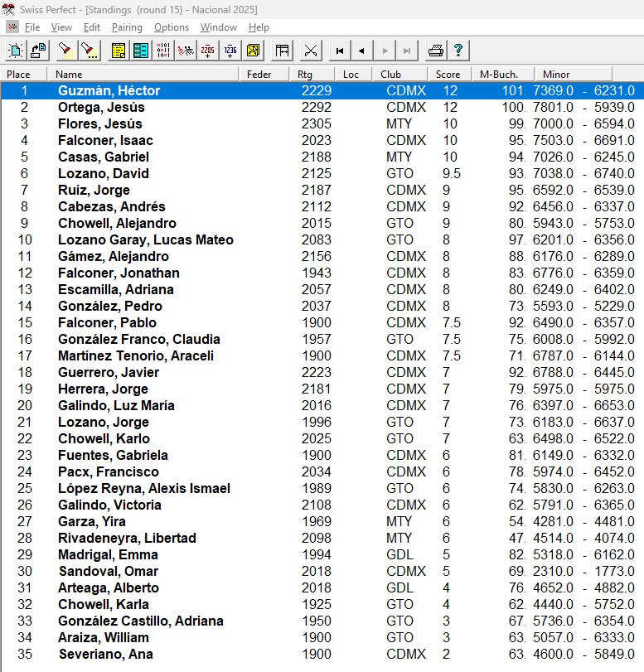Open the cross table icon with 1s and 0s
644x672 pixels.
pos(163,51)
